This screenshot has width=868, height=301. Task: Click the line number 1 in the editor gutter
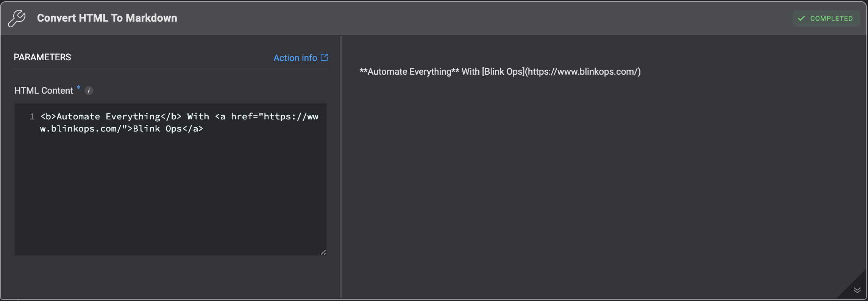(x=32, y=116)
